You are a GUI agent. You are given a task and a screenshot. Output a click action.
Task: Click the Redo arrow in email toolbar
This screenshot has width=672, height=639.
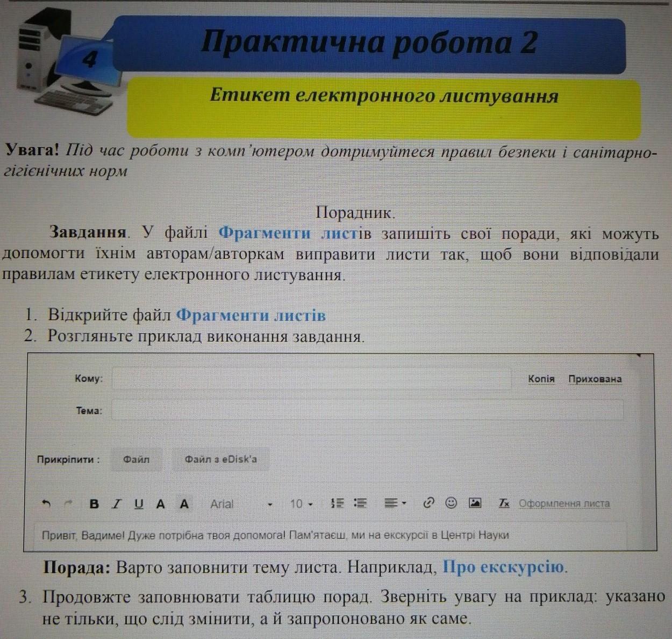click(x=68, y=504)
